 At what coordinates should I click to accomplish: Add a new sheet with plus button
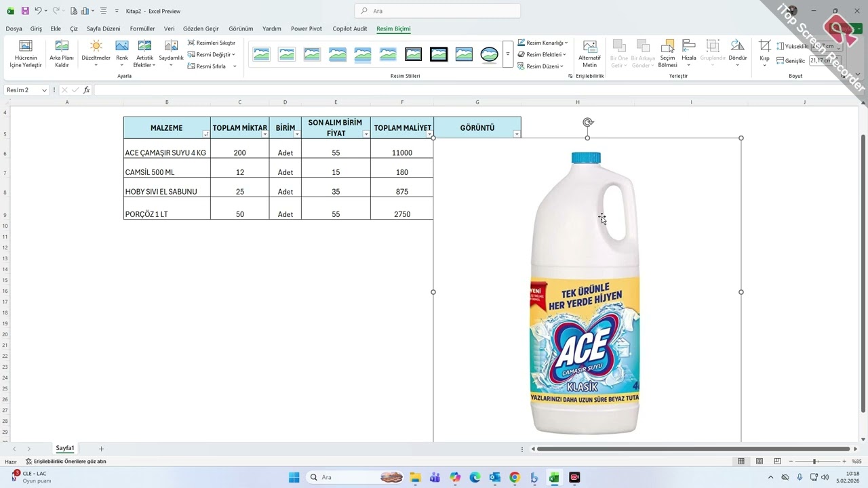point(101,449)
